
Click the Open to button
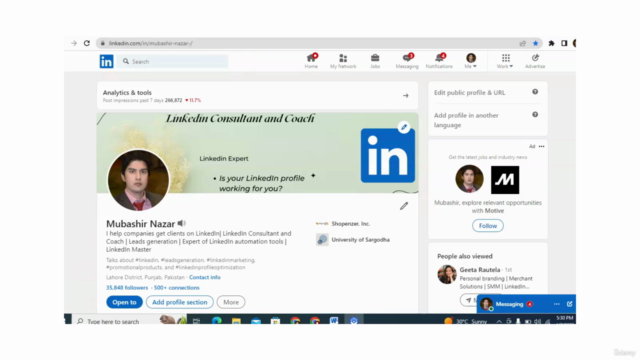click(x=124, y=302)
